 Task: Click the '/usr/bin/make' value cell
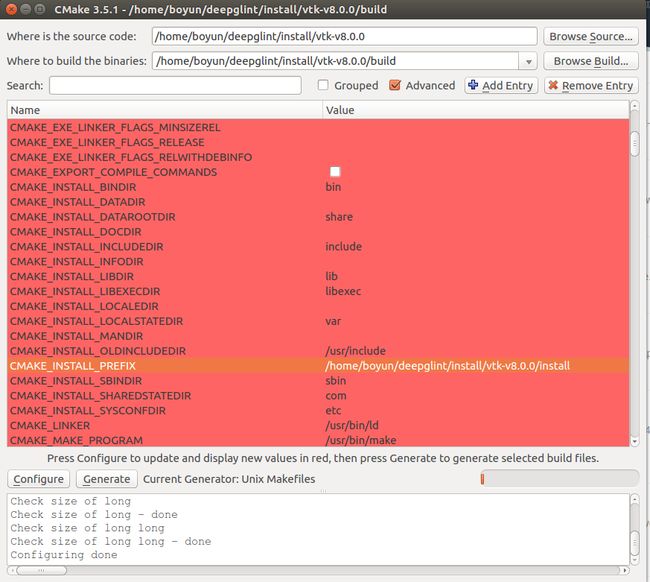click(x=361, y=440)
